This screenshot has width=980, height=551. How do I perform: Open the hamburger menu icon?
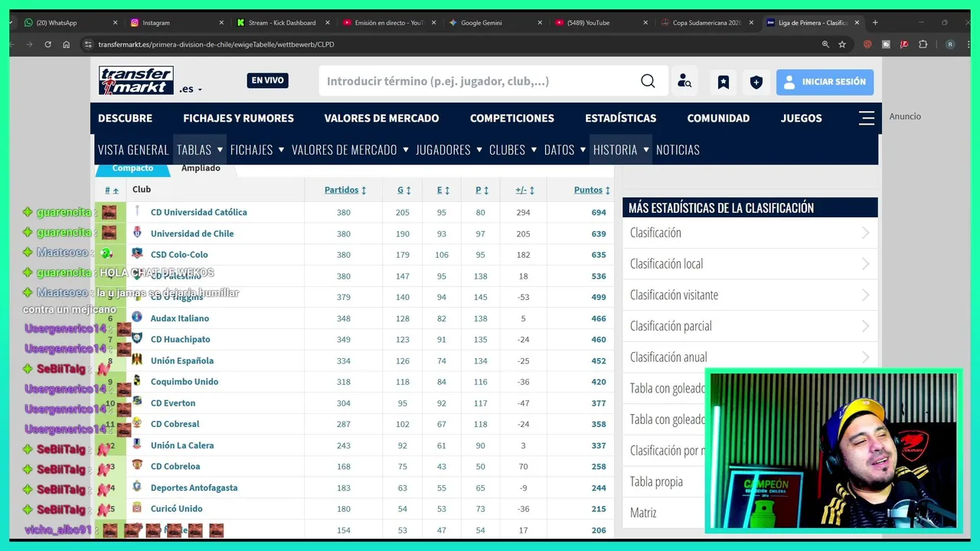[x=867, y=118]
